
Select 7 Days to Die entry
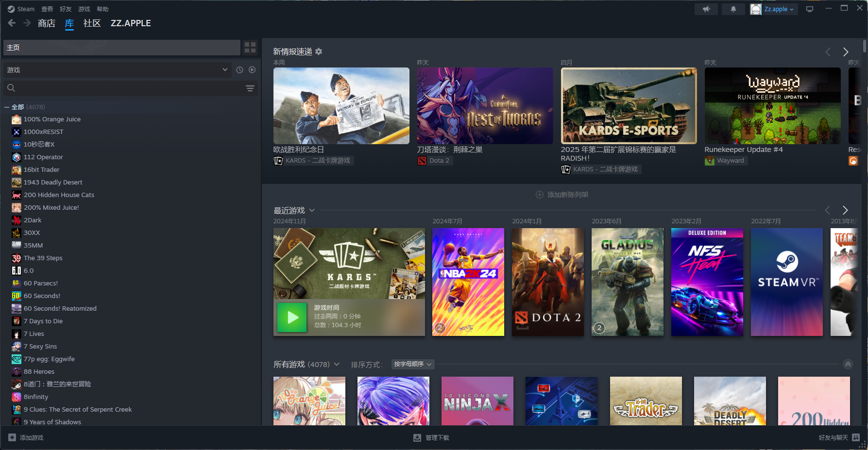[x=43, y=321]
